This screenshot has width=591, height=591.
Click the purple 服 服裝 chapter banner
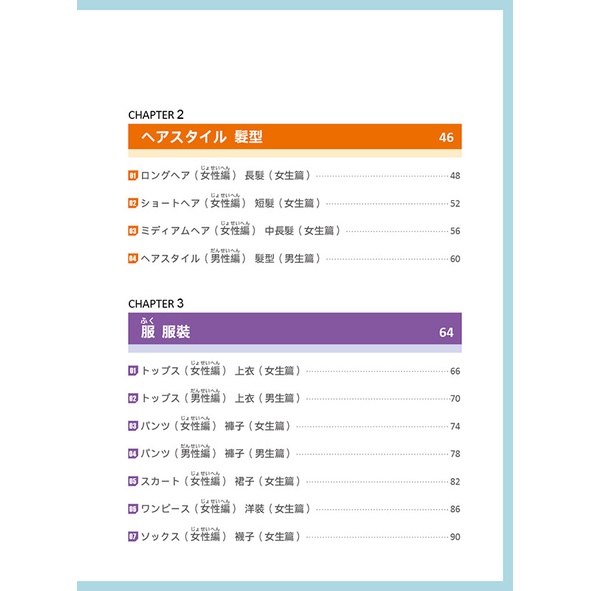[x=295, y=328]
